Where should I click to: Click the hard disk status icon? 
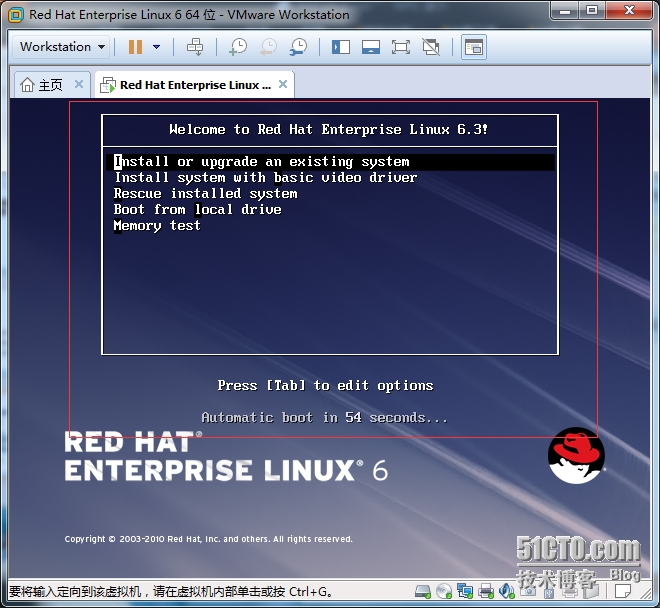[x=423, y=592]
